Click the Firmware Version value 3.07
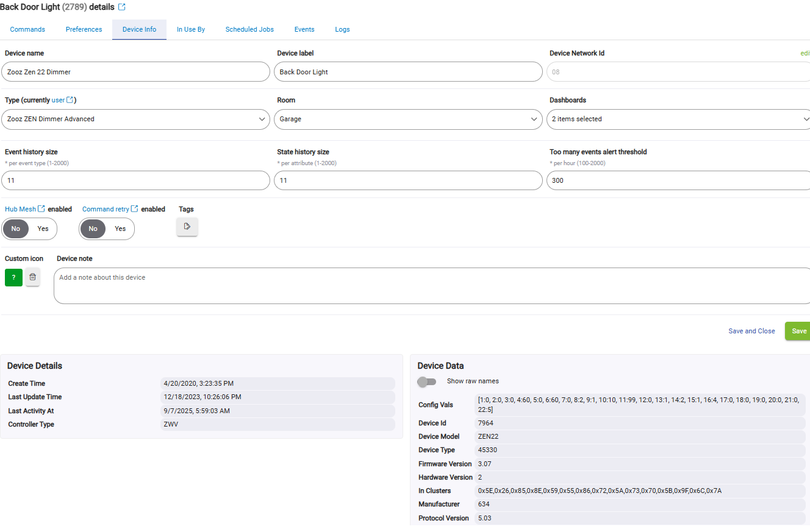810x532 pixels. [x=640, y=464]
